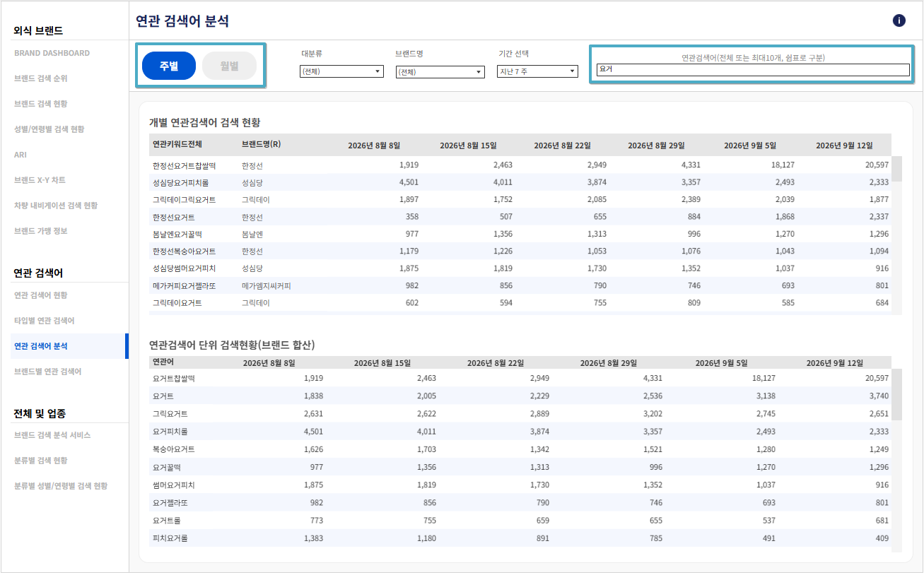
Task: Click the info icon at top right
Action: pos(899,20)
